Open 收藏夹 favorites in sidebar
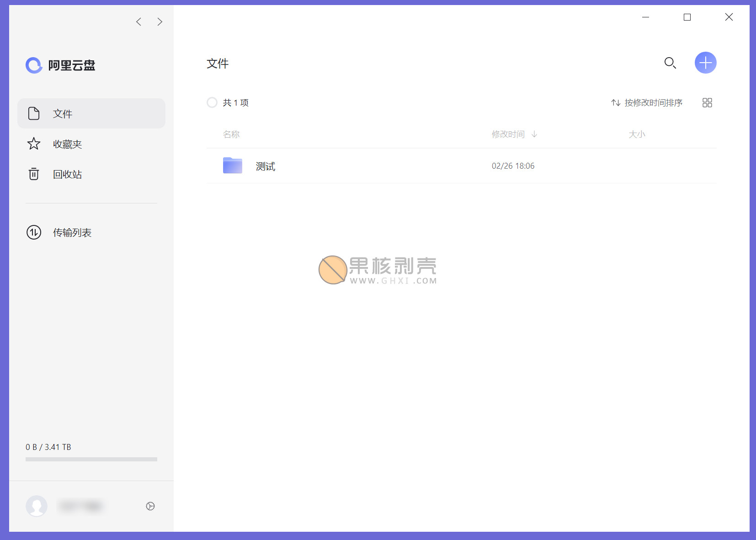 tap(67, 144)
